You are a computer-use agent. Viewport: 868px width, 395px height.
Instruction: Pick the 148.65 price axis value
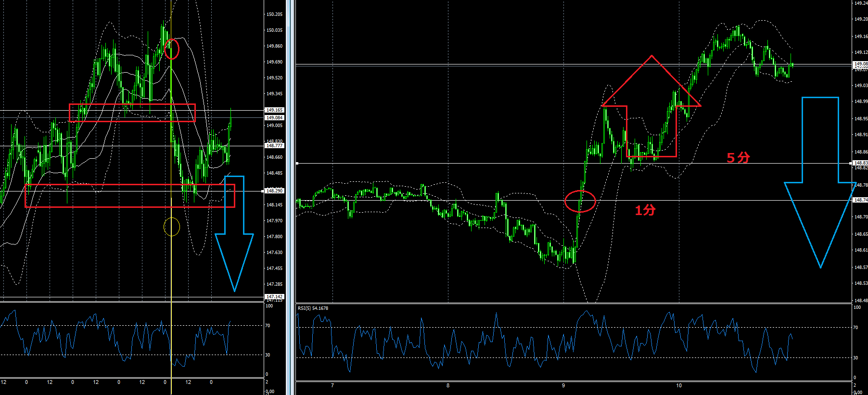tap(861, 234)
